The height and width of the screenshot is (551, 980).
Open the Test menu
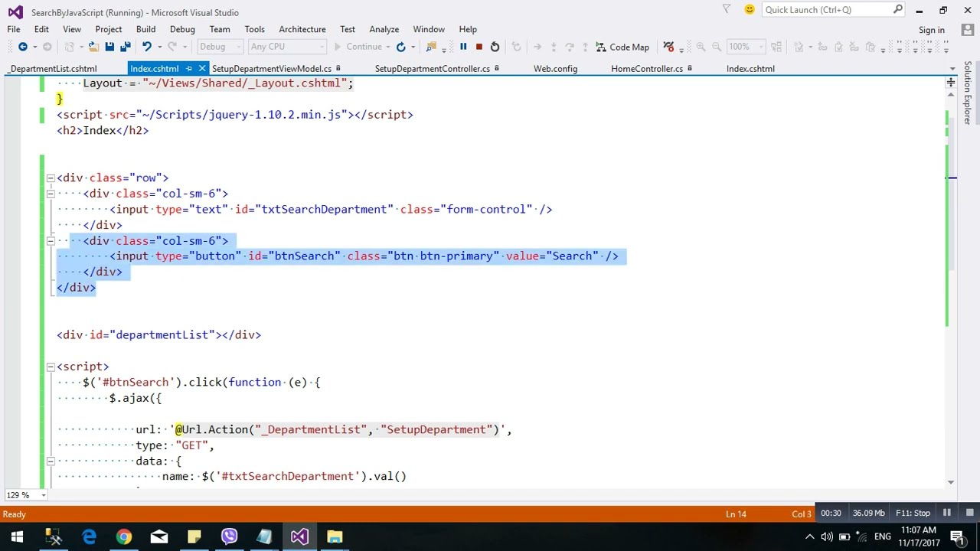pos(348,29)
